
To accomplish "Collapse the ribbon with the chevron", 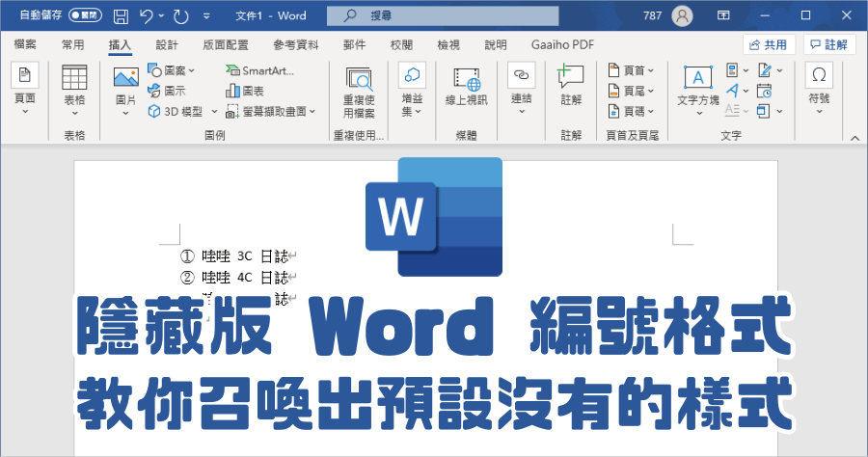I will (854, 138).
